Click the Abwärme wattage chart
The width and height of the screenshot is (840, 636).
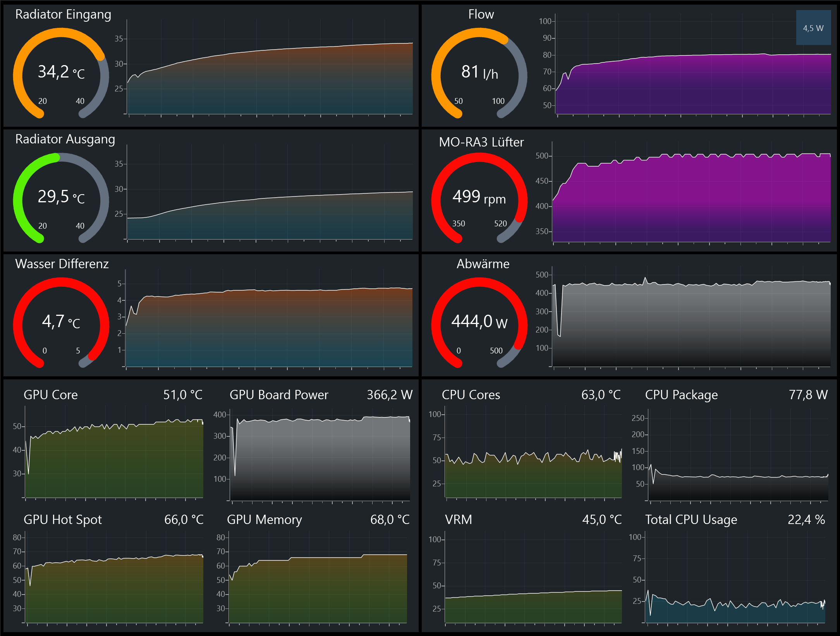point(691,322)
